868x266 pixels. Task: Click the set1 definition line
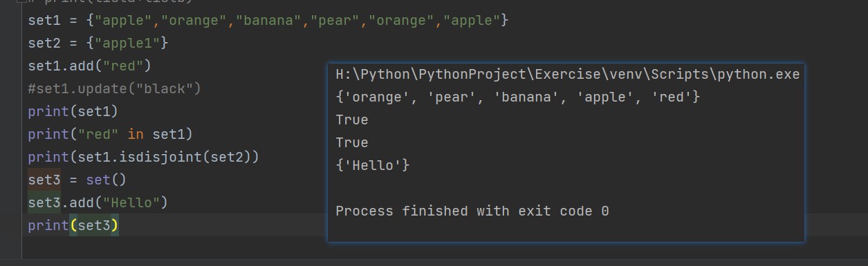(x=268, y=20)
